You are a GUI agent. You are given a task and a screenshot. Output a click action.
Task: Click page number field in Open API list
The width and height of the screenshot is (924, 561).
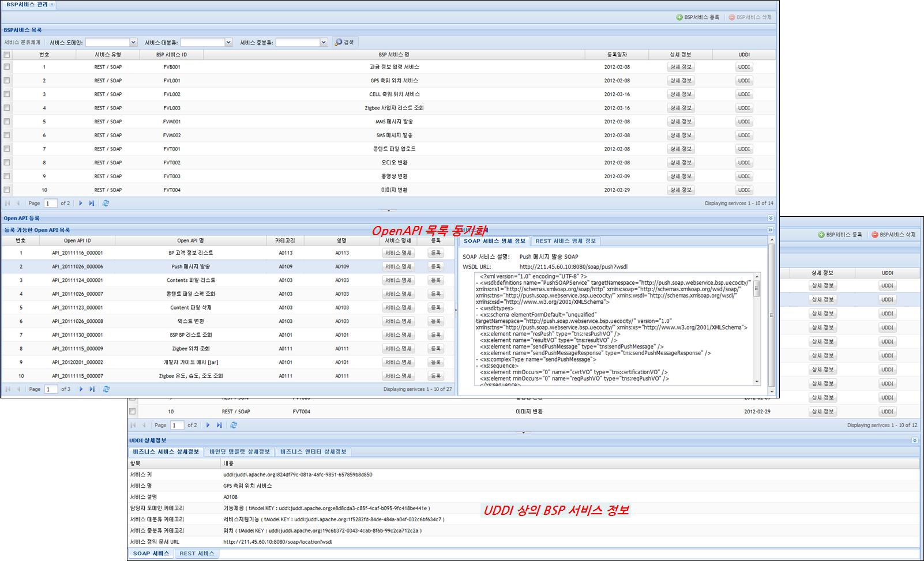(x=51, y=389)
